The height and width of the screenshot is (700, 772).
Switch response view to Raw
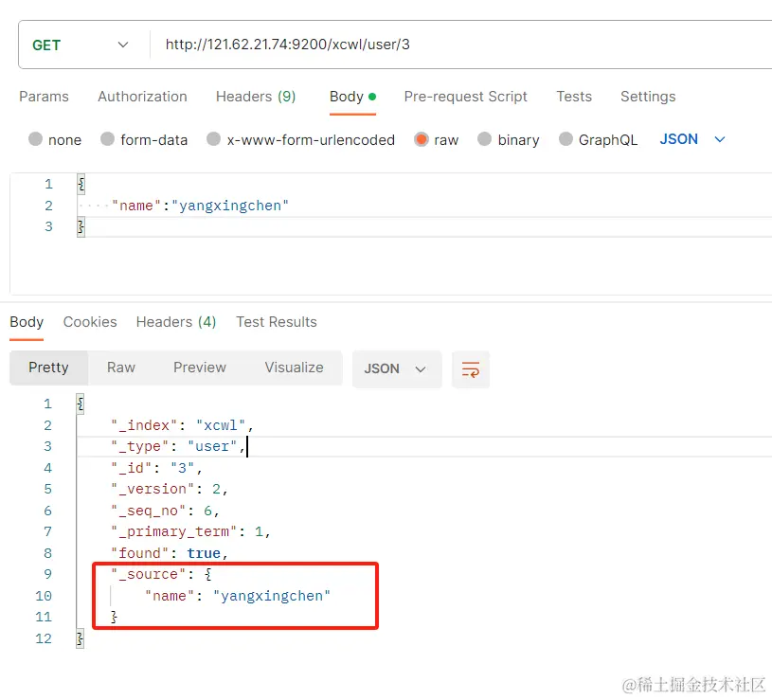coord(121,368)
